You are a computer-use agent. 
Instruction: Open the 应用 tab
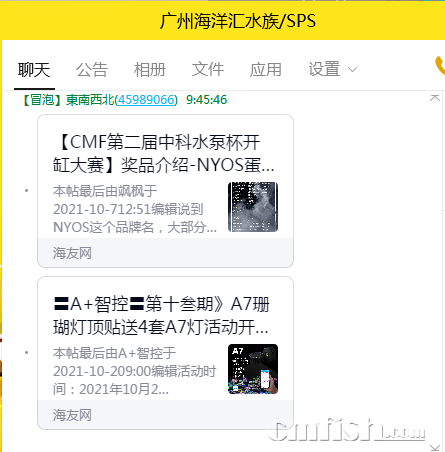coord(266,70)
